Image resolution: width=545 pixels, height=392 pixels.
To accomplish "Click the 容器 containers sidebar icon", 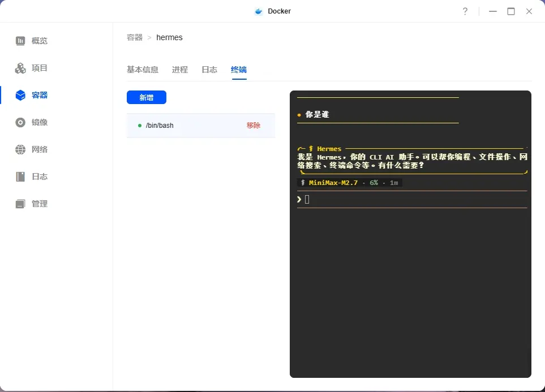I will (x=31, y=95).
